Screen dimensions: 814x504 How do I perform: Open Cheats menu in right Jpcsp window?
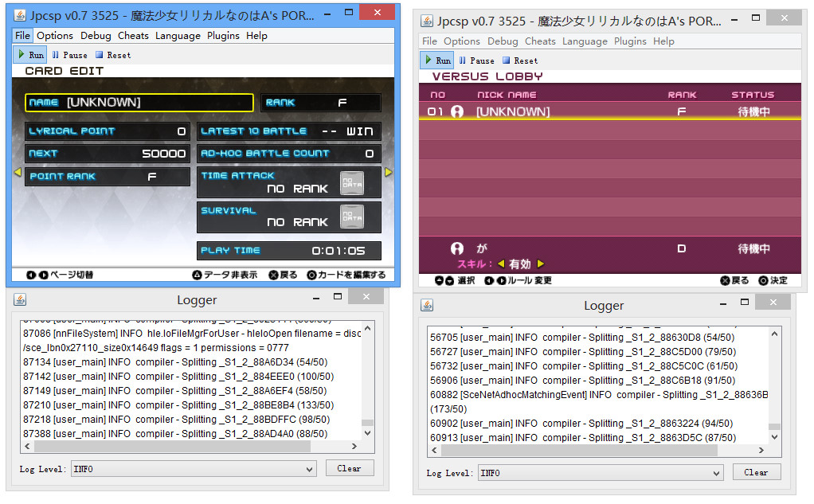coord(540,41)
